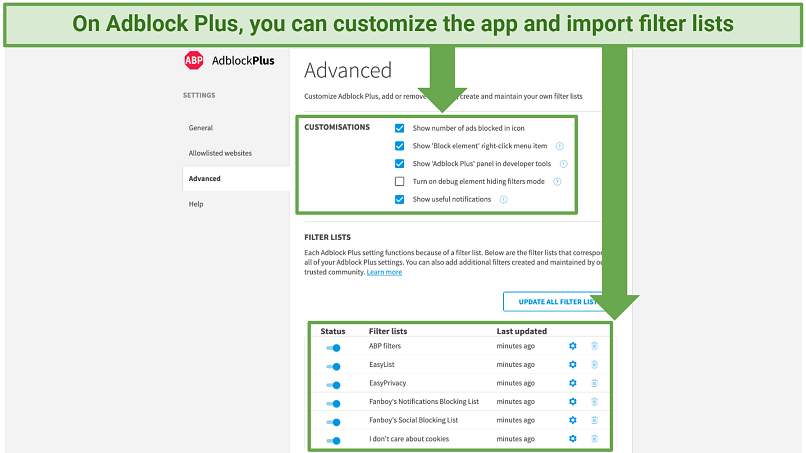Screen dimensions: 806x453
Task: Delete Fanboy's Notifications Blocking List
Action: (x=594, y=402)
